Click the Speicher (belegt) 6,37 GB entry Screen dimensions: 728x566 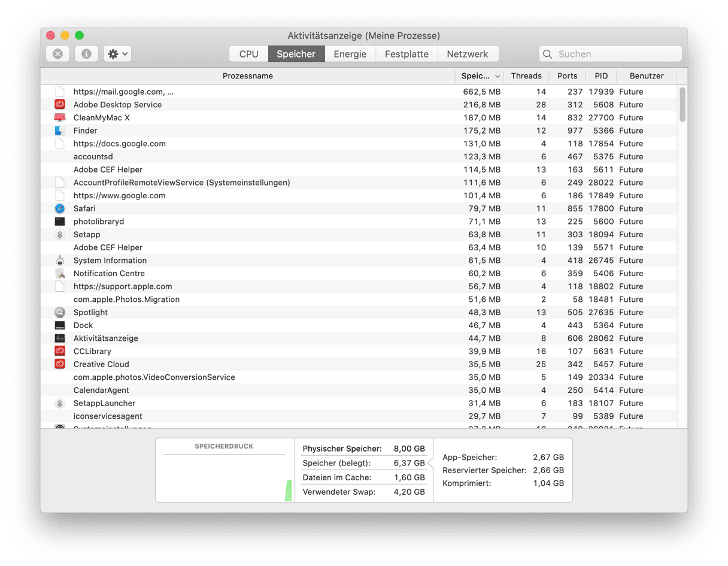pyautogui.click(x=363, y=463)
